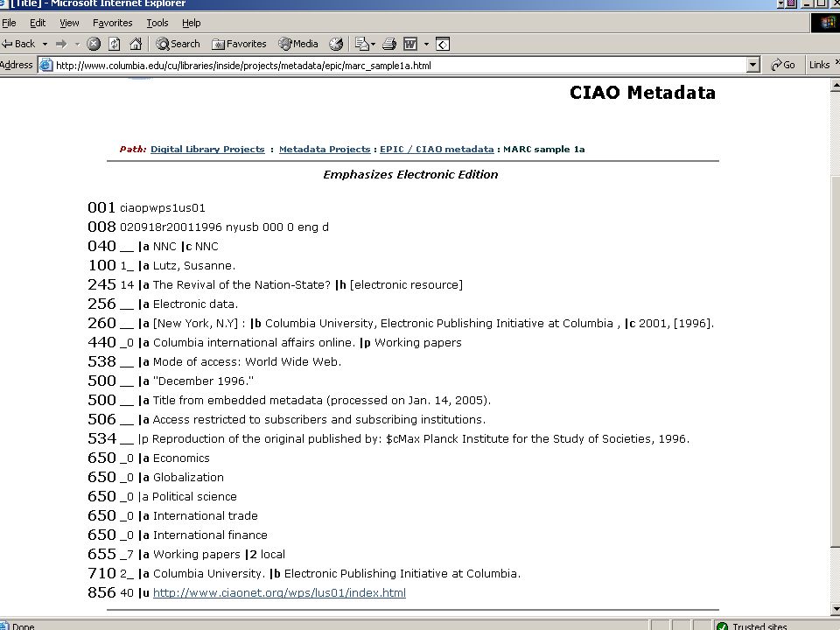Screen dimensions: 840x630
Task: Click the Links toolbar label
Action: (819, 65)
